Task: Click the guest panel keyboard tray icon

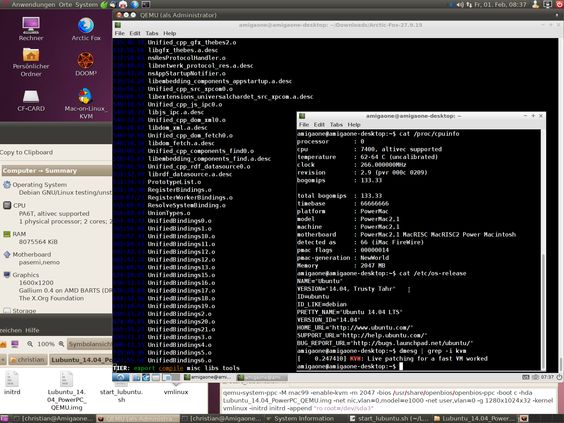Action: click(526, 377)
